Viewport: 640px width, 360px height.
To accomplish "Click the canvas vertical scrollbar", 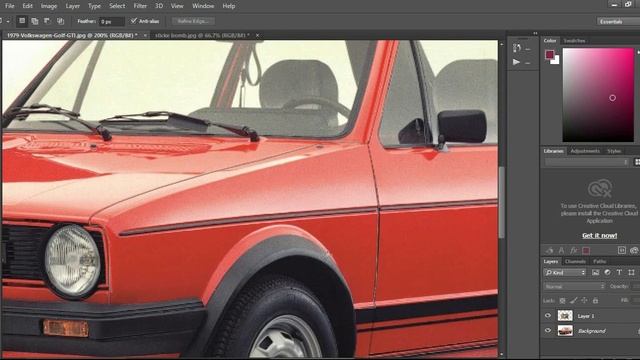I will 502,203.
